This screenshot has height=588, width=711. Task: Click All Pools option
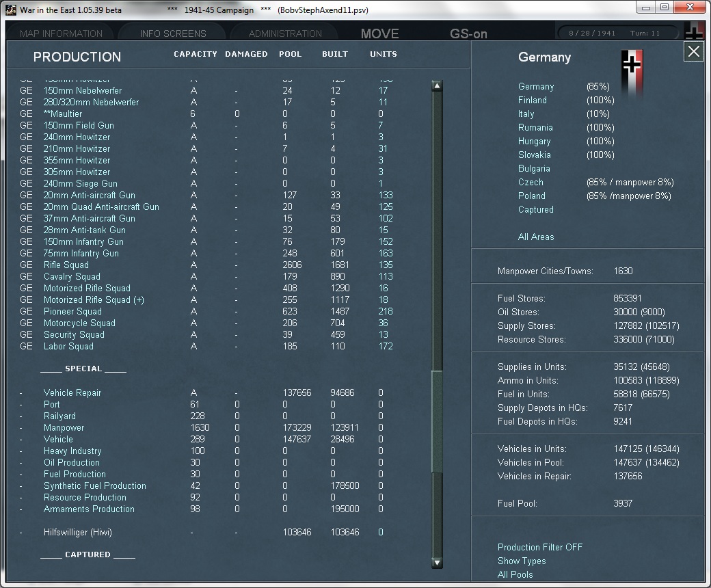[515, 574]
